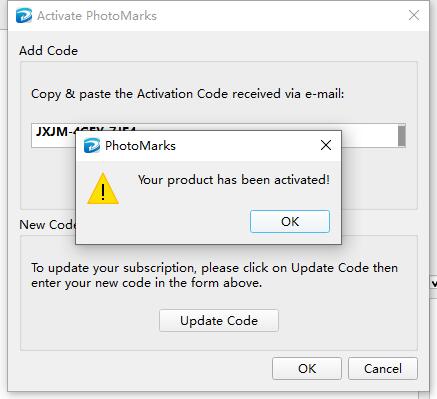The image size is (437, 399).
Task: Click the PhotoMarks logo in the popup title
Action: pyautogui.click(x=92, y=146)
